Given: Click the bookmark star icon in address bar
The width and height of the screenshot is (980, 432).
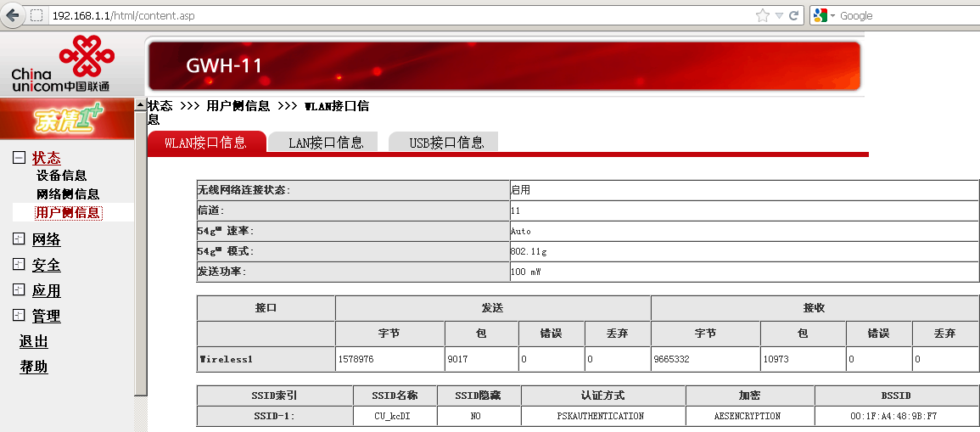Looking at the screenshot, I should pyautogui.click(x=762, y=15).
